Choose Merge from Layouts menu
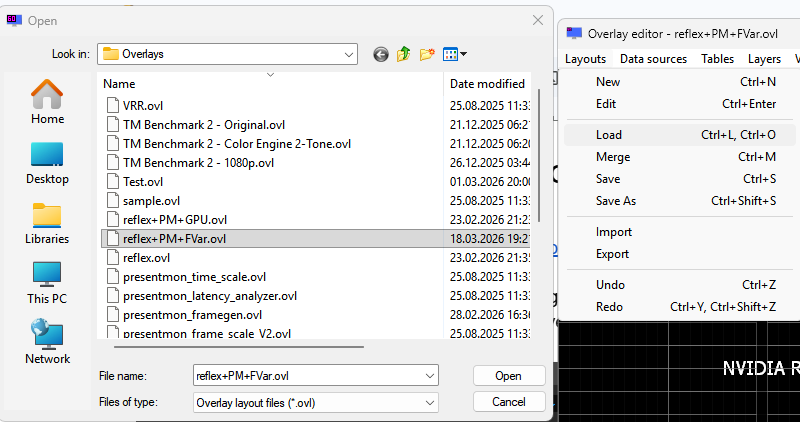Image resolution: width=800 pixels, height=422 pixels. [x=680, y=157]
